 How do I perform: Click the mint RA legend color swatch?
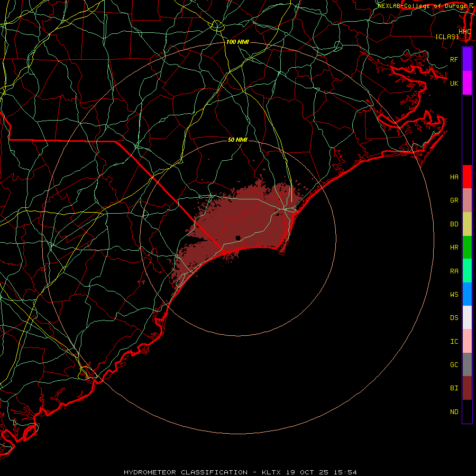click(x=467, y=271)
